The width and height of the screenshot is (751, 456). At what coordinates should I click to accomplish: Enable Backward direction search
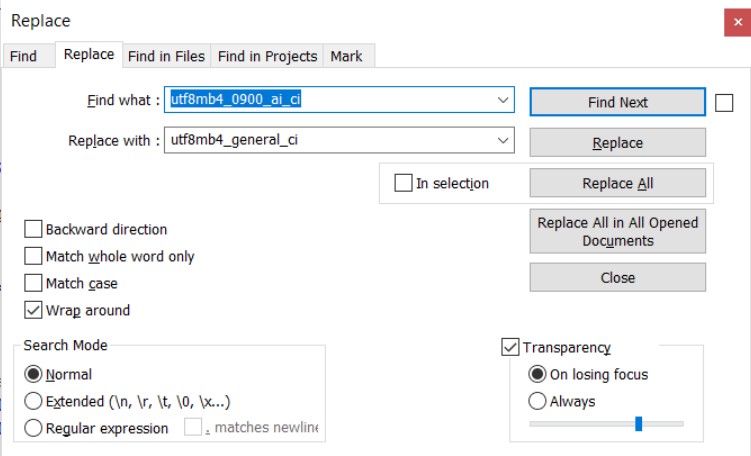tap(34, 229)
